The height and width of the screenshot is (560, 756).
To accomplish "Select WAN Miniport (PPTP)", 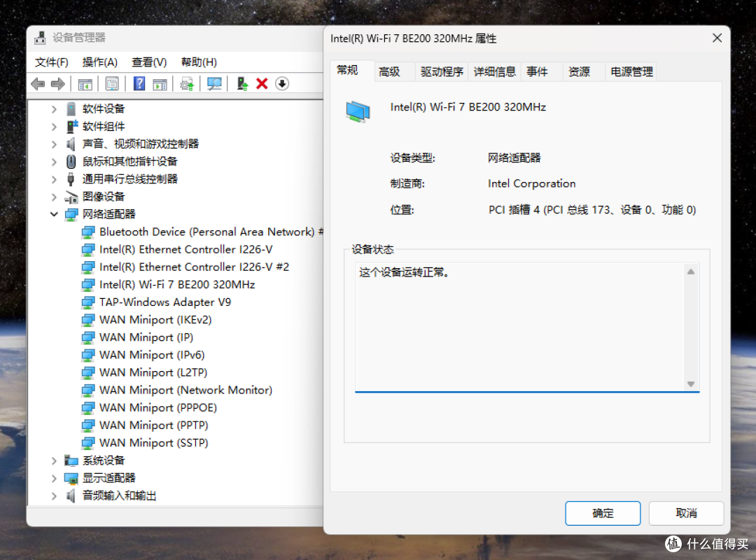I will click(x=154, y=426).
